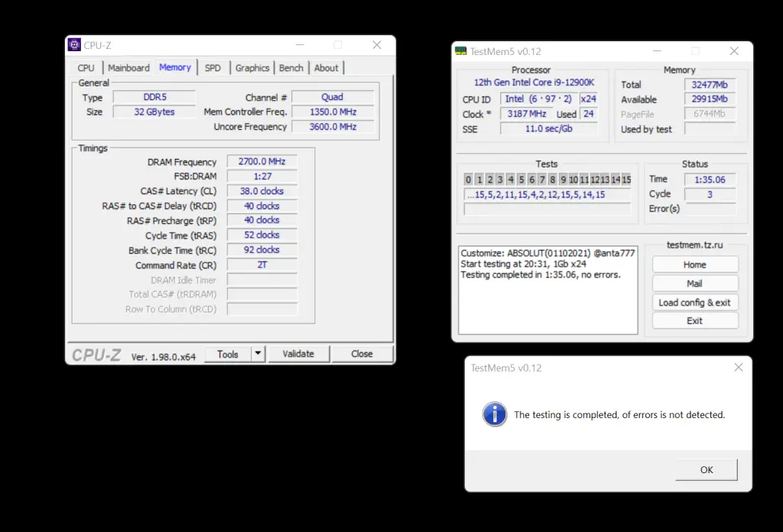This screenshot has width=783, height=532.
Task: Click the memory Size value 32 GBytes
Action: (154, 112)
